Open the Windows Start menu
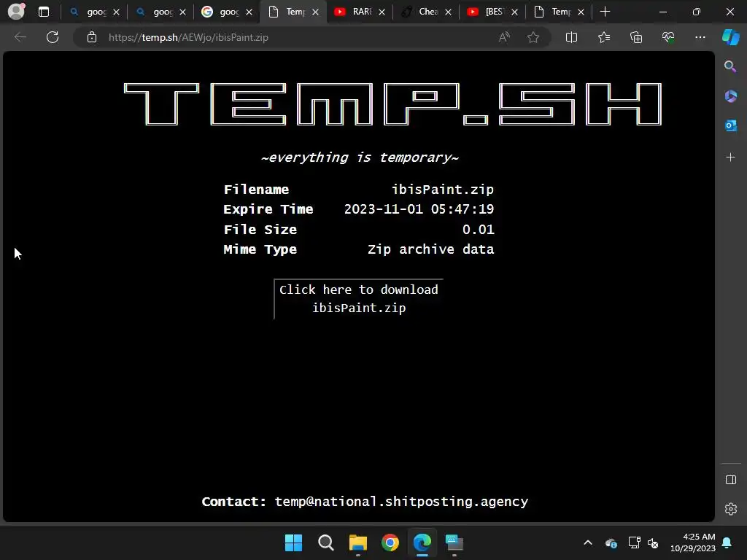Viewport: 747px width, 560px height. [293, 542]
